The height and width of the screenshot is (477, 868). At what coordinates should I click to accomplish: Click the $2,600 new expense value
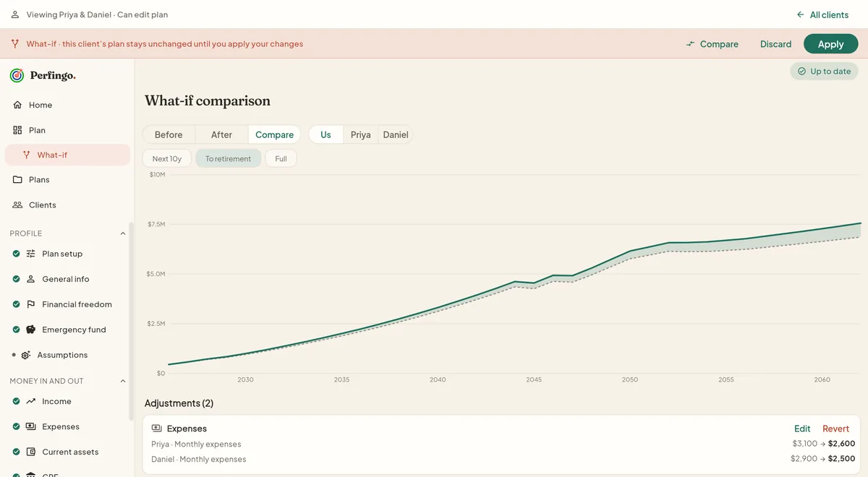[x=841, y=444]
